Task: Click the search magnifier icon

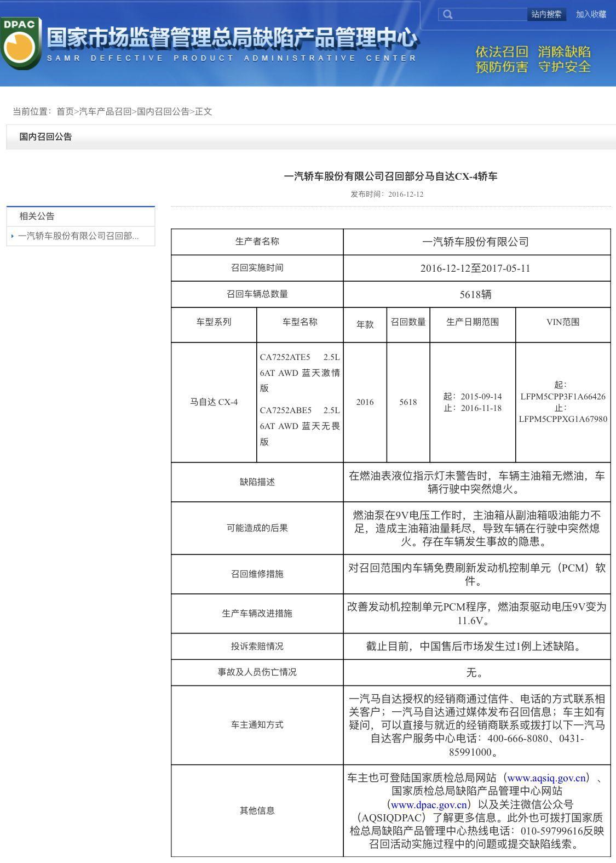Action: 447,14
